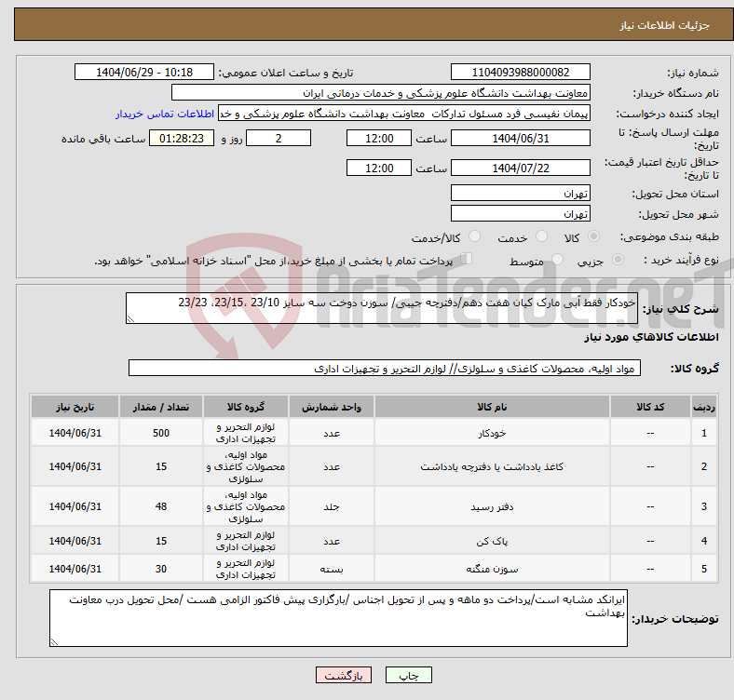Screen dimensions: 734x700
Task: Click the buyer organization name field
Action: 381,93
